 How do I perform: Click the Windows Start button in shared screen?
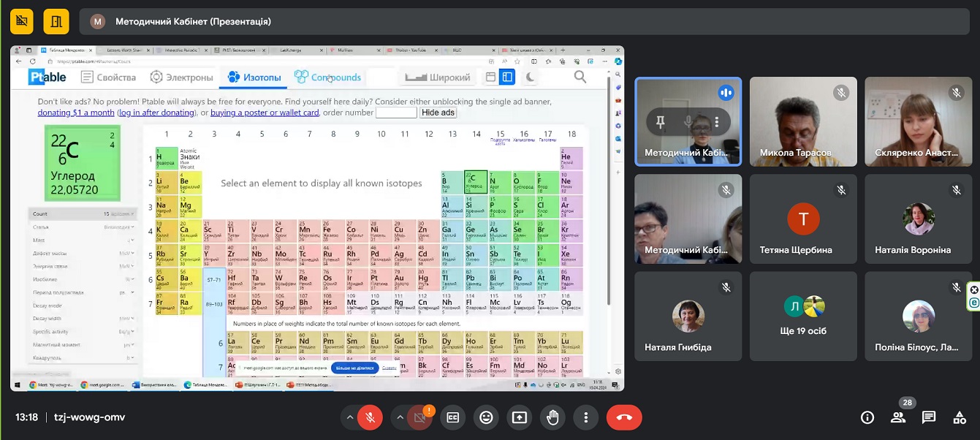pyautogui.click(x=17, y=384)
